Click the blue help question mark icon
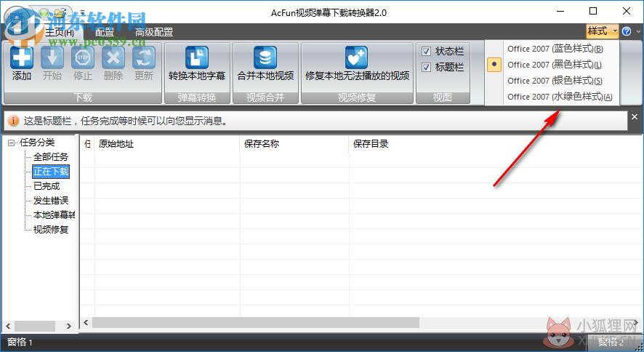644x352 pixels. click(627, 31)
